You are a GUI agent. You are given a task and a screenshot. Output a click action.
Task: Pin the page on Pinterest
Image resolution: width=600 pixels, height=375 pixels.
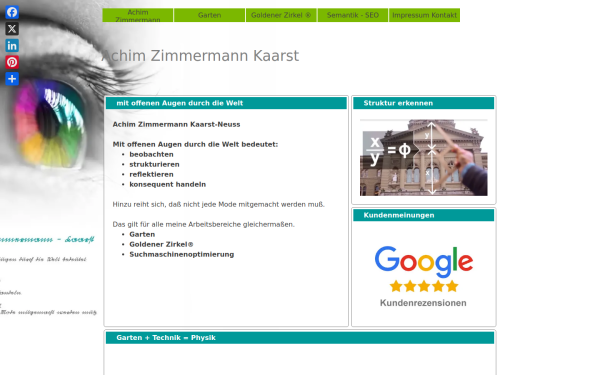(12, 62)
